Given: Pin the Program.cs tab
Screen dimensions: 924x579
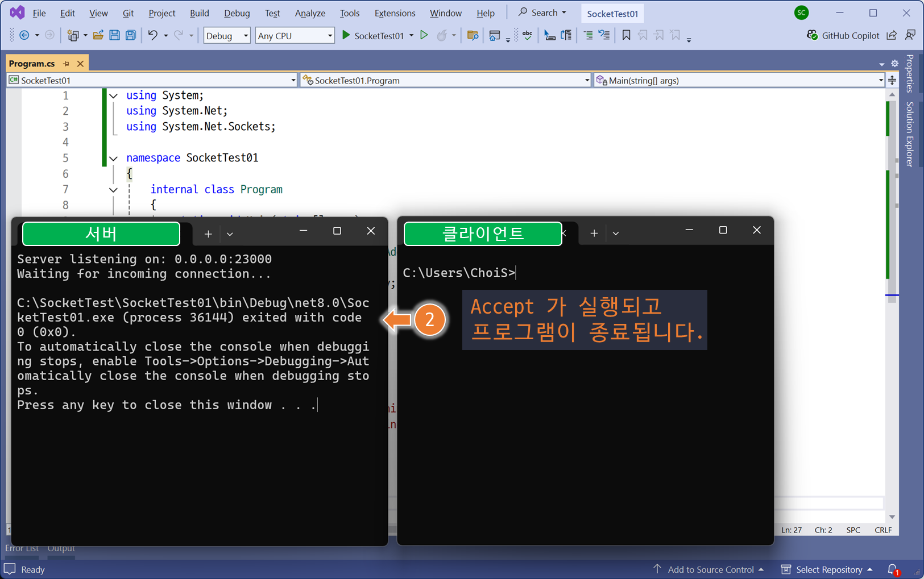Looking at the screenshot, I should click(66, 64).
